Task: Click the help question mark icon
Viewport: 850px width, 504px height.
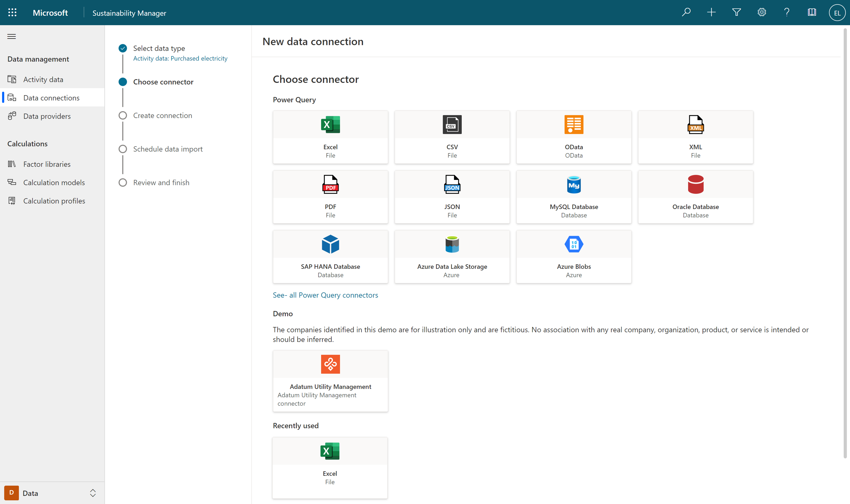Action: (x=786, y=13)
